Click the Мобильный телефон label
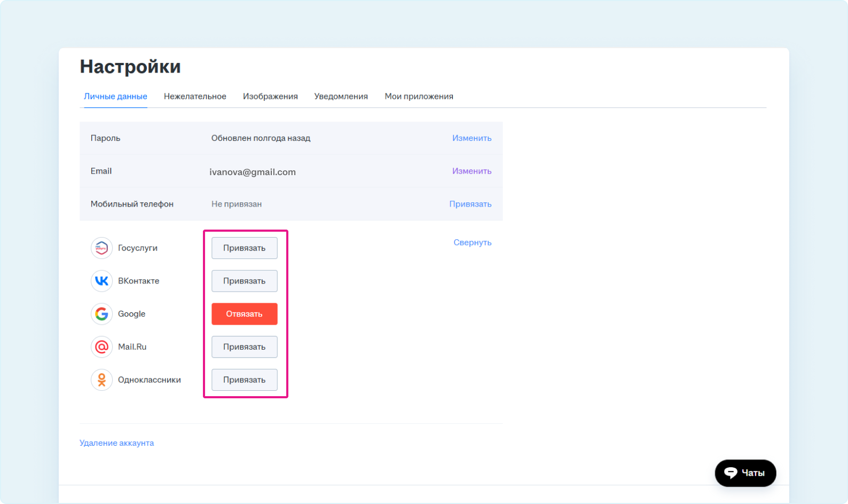848x504 pixels. point(132,204)
